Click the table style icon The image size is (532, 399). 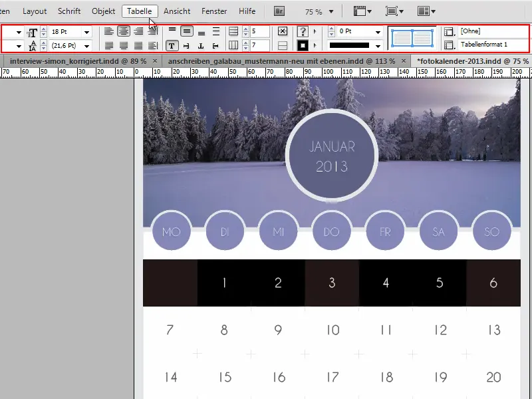point(450,45)
